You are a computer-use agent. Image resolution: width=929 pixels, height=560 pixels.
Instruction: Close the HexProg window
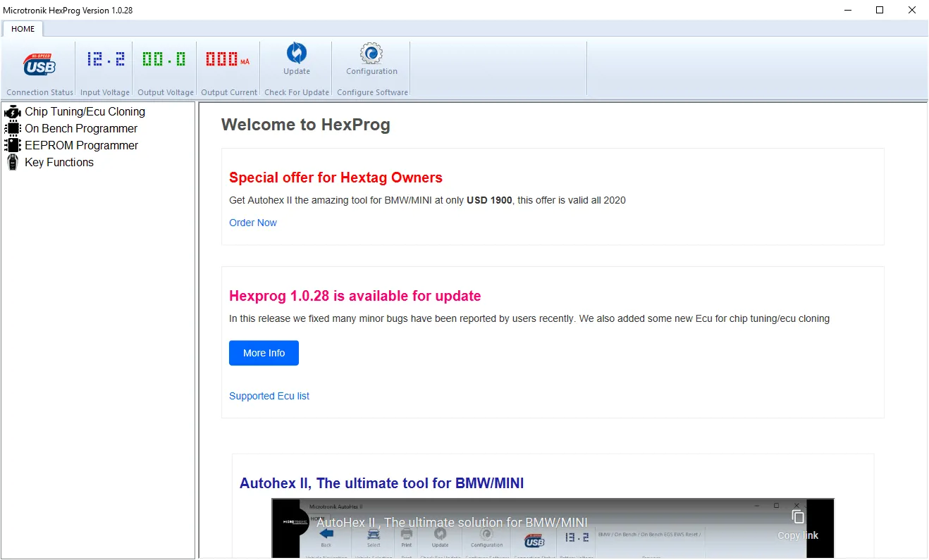(912, 10)
